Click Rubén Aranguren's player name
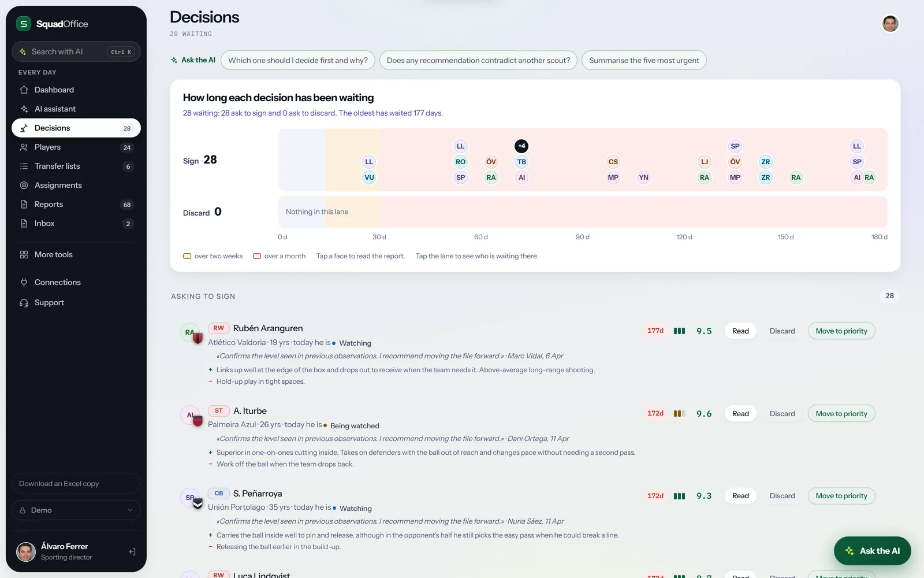The height and width of the screenshot is (578, 924). (x=268, y=328)
